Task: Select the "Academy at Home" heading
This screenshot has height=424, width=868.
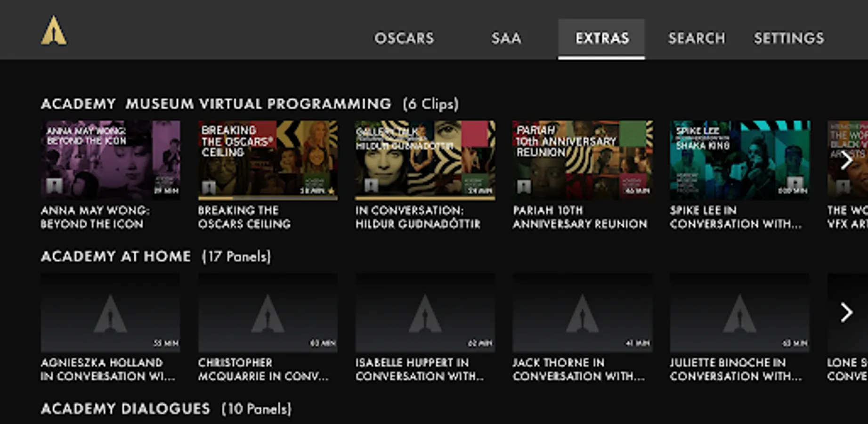Action: coord(116,256)
